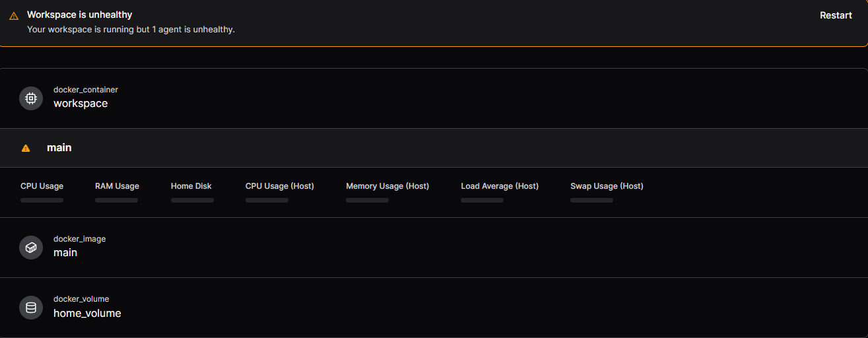The width and height of the screenshot is (868, 338).
Task: Click the 'CPU Usage (Host)' metric label
Action: (280, 186)
